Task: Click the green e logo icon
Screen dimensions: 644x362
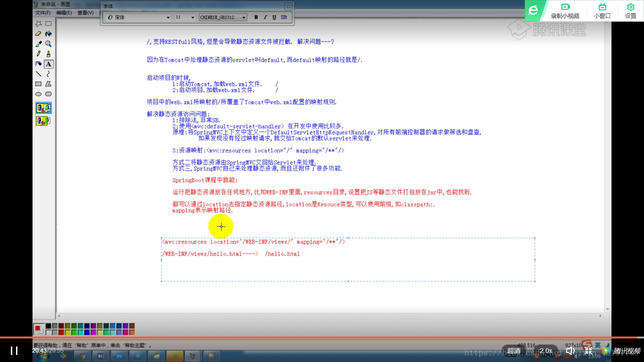Action: click(x=533, y=11)
